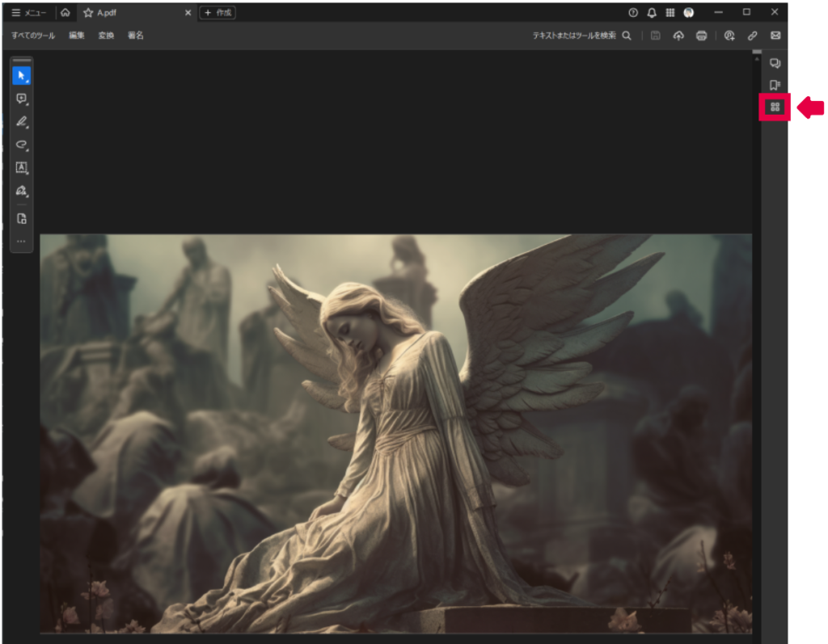Viewport: 828px width, 644px height.
Task: Open the comments panel in right sidebar
Action: tap(775, 63)
